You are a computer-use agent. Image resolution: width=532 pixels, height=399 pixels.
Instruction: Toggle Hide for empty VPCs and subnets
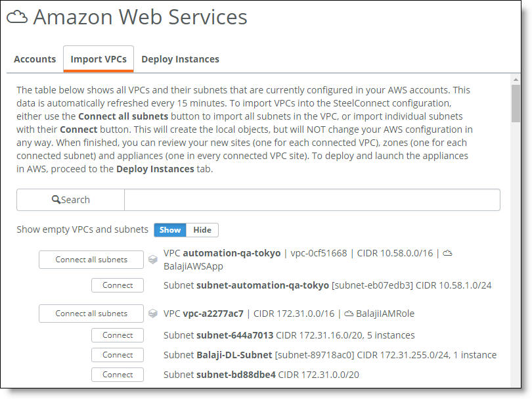[x=202, y=230]
